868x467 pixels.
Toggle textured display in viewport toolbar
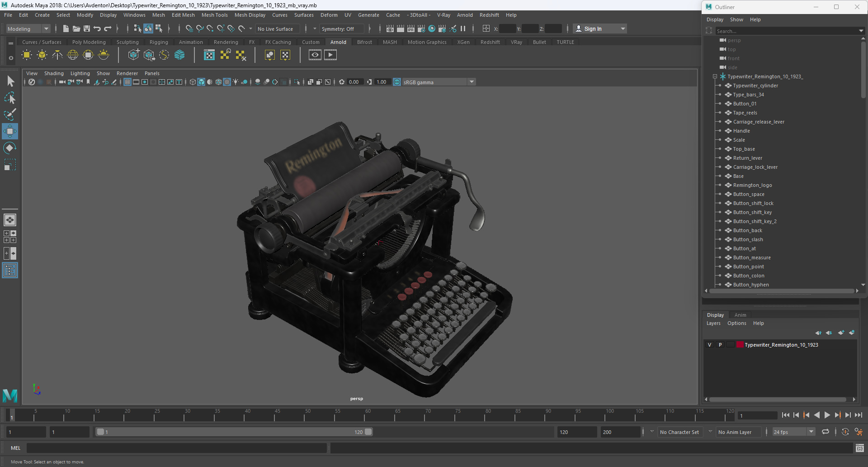click(227, 82)
